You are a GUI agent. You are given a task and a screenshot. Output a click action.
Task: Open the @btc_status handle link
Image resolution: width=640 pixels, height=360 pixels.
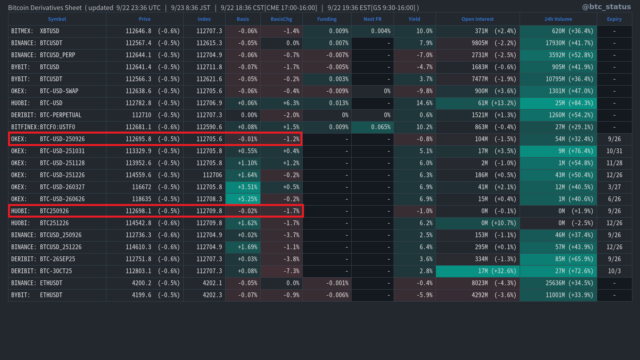click(606, 7)
